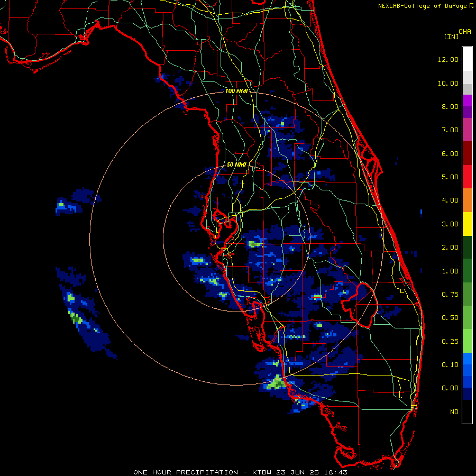Select the 0.75 legend value
This screenshot has width=476, height=476.
click(x=450, y=295)
